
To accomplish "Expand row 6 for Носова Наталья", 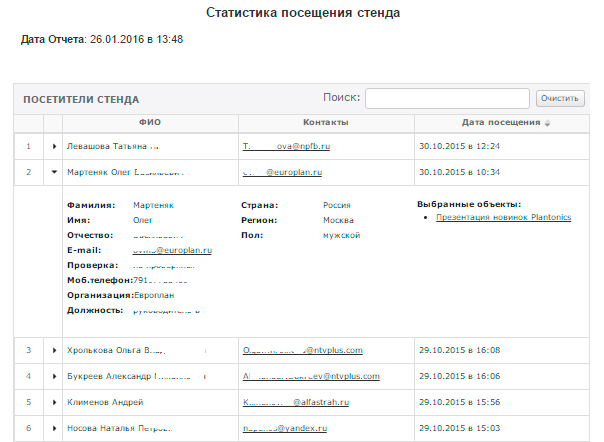I will pos(55,428).
